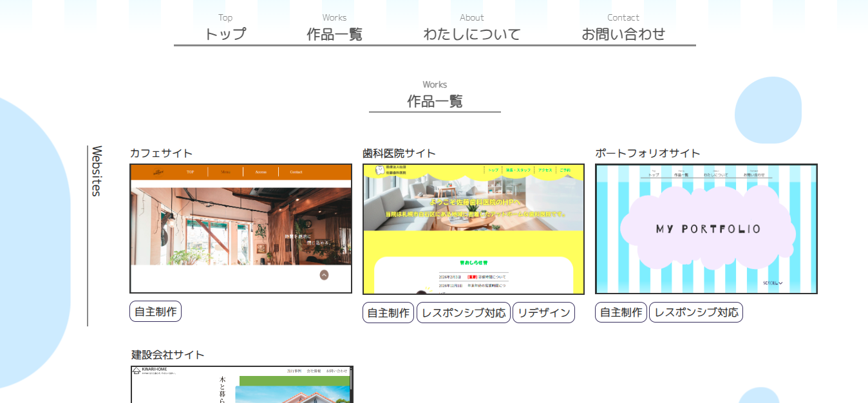
Task: Click Contact in the cafe site navigation bar
Action: click(296, 172)
